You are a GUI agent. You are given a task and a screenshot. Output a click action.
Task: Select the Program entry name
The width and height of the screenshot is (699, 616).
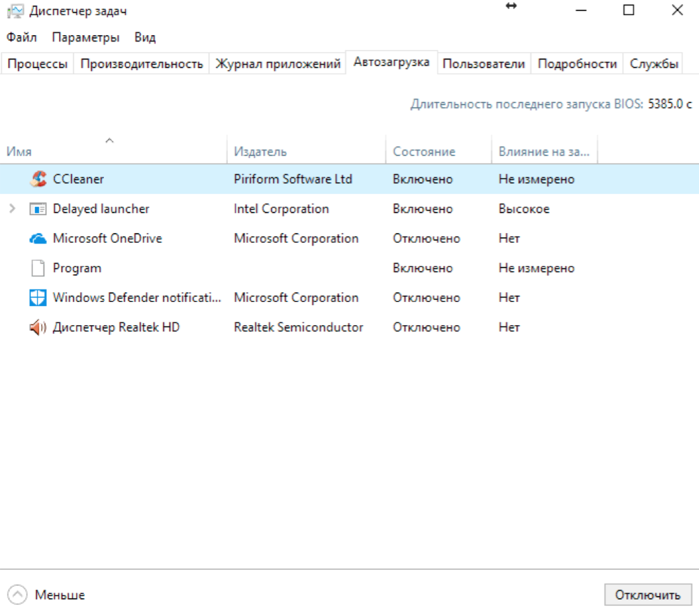point(77,269)
